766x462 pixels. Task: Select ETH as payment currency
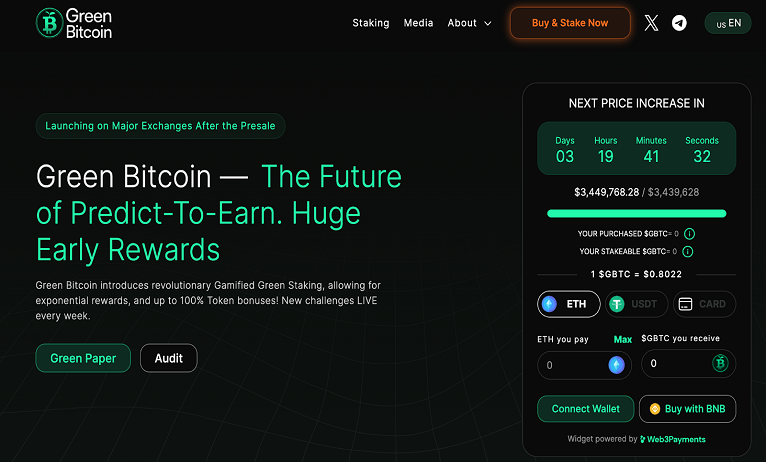pos(569,304)
